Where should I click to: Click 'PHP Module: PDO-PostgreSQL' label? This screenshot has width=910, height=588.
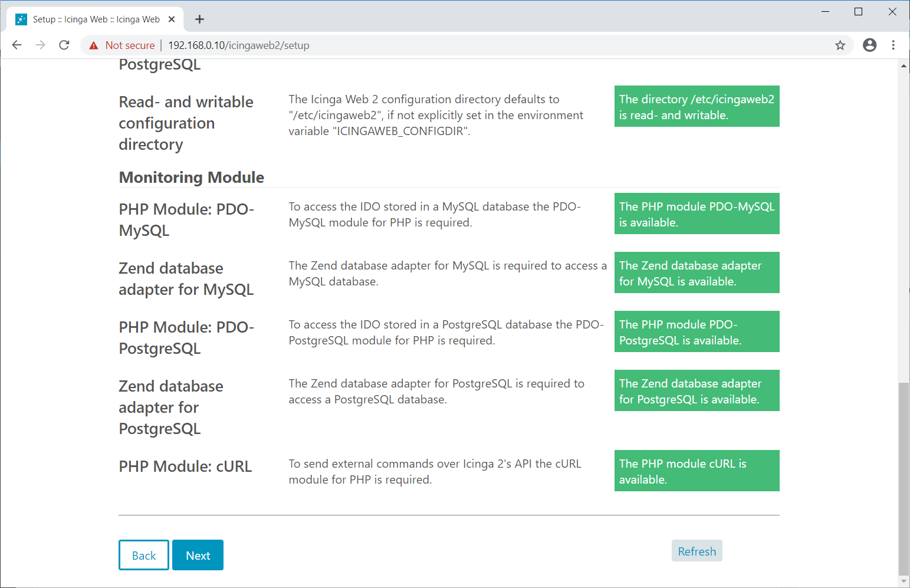[186, 338]
